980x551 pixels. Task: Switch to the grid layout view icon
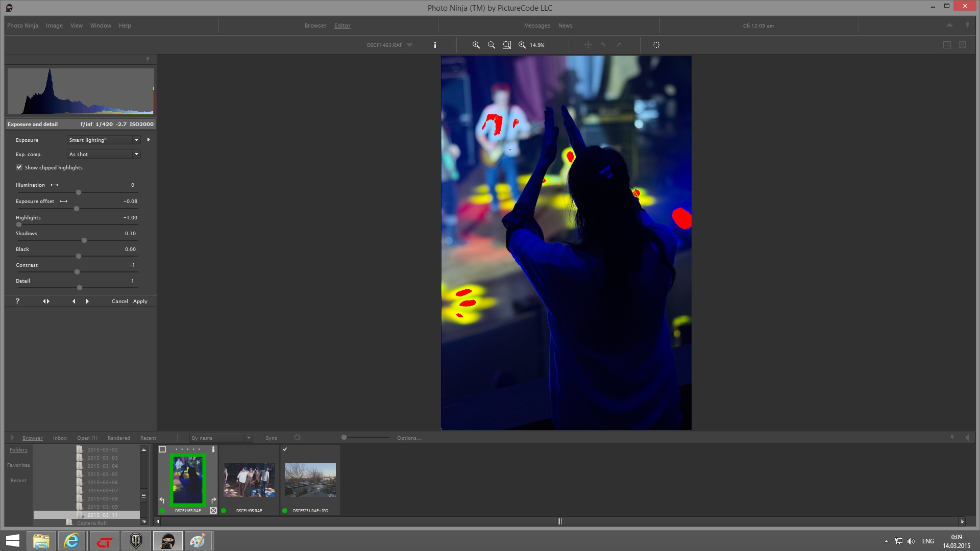pos(947,45)
